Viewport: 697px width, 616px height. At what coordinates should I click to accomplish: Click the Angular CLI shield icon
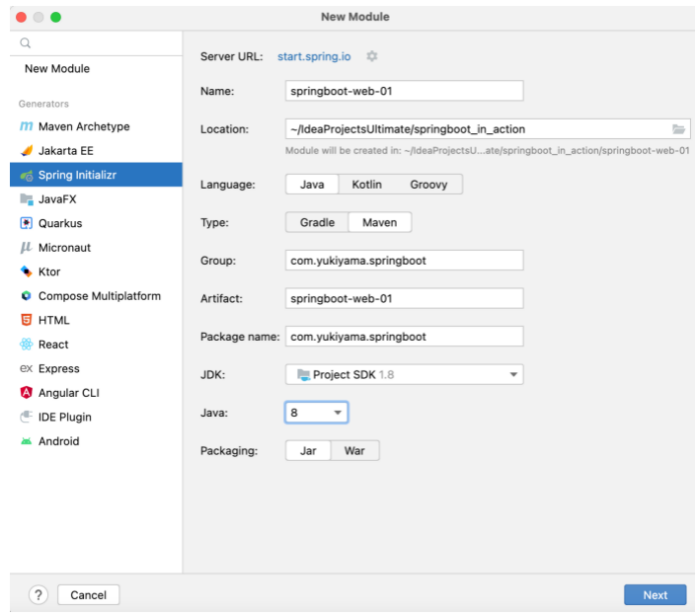27,393
